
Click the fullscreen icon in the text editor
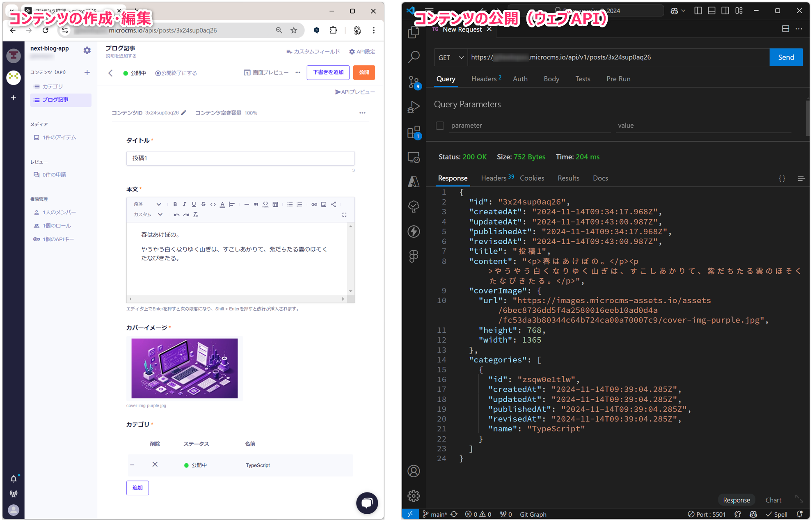(x=344, y=215)
